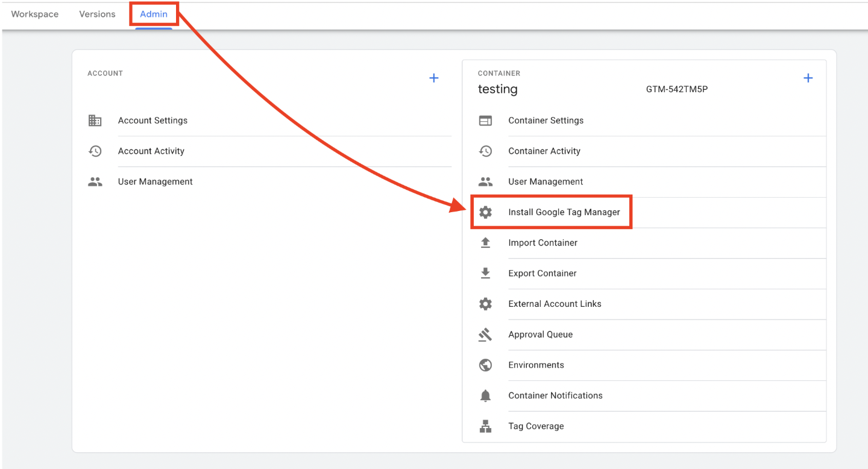
Task: Click the Account Settings building icon
Action: click(x=95, y=121)
